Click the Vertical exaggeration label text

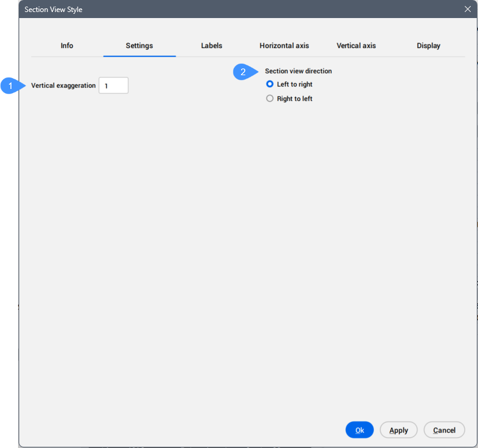63,86
